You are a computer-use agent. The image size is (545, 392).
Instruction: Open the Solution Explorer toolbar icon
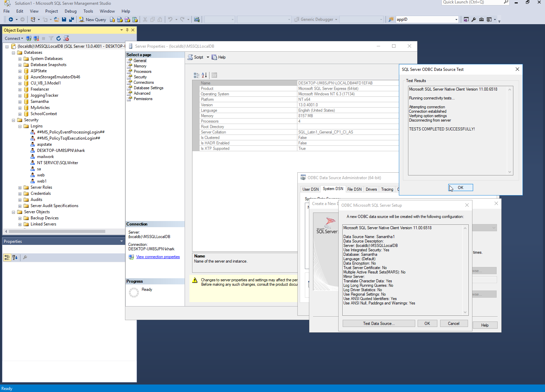pyautogui.click(x=466, y=19)
